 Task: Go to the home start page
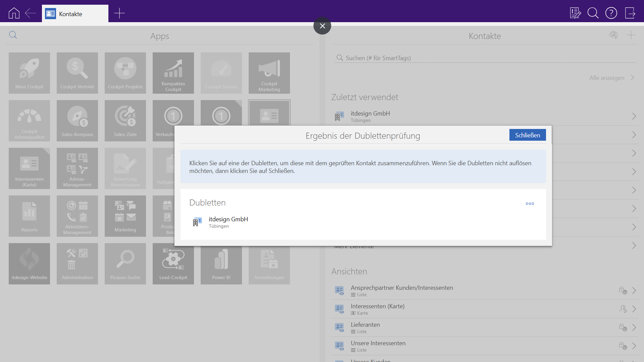[14, 13]
